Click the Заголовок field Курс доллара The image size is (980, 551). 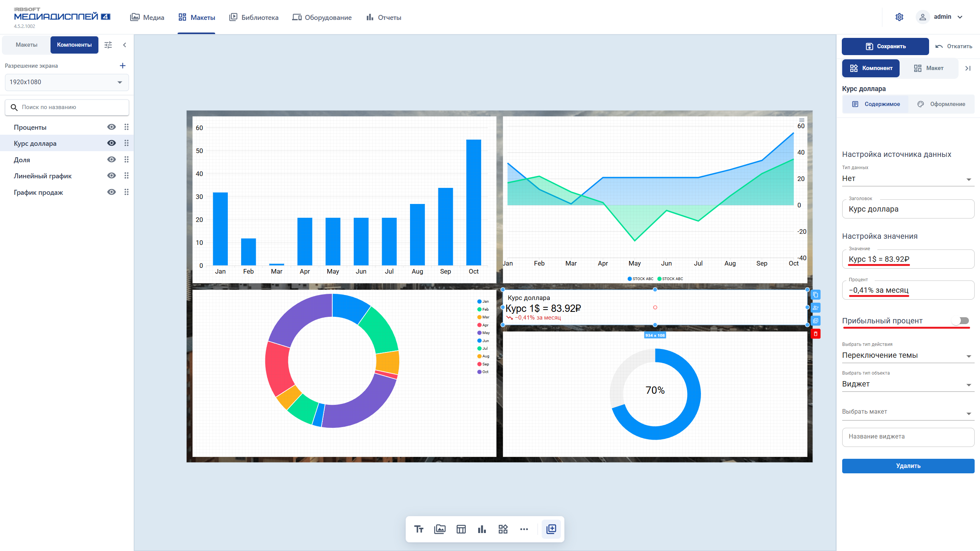pos(908,209)
